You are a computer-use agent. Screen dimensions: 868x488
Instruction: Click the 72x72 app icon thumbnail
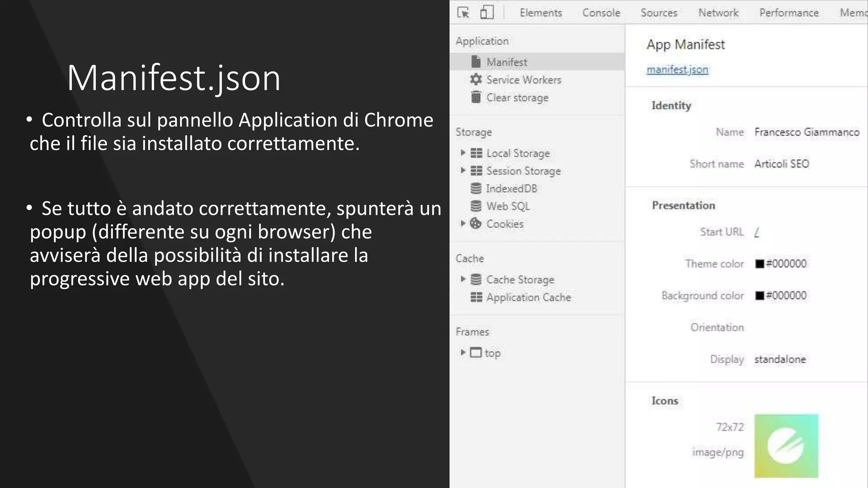786,446
